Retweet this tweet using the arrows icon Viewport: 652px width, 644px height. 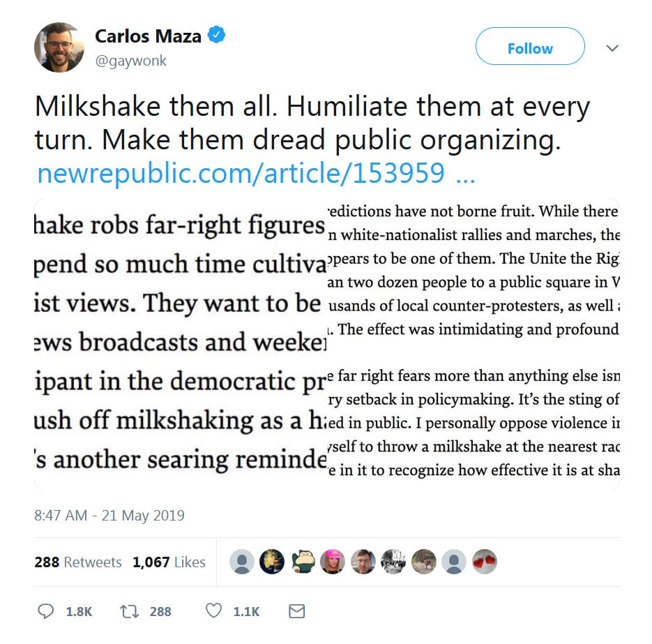coord(129,611)
